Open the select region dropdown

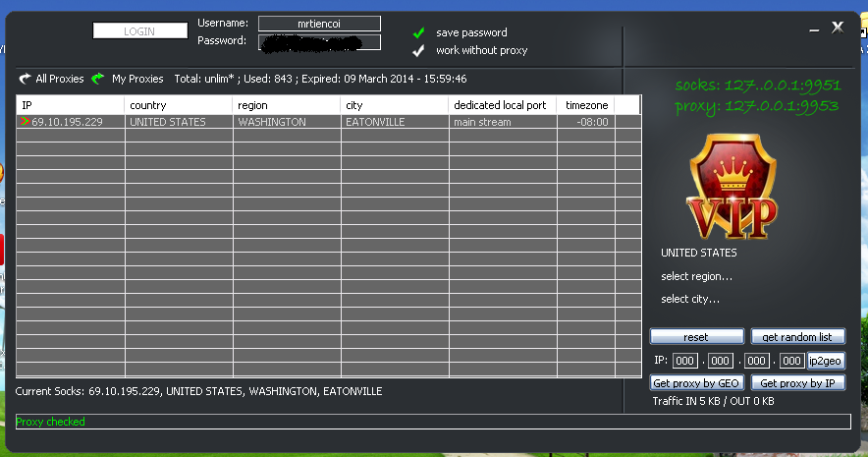click(696, 276)
